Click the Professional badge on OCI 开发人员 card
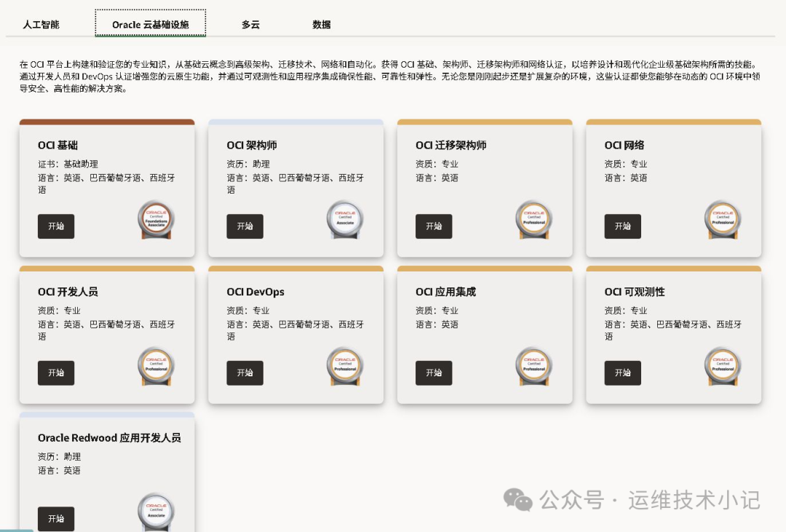 click(x=156, y=366)
